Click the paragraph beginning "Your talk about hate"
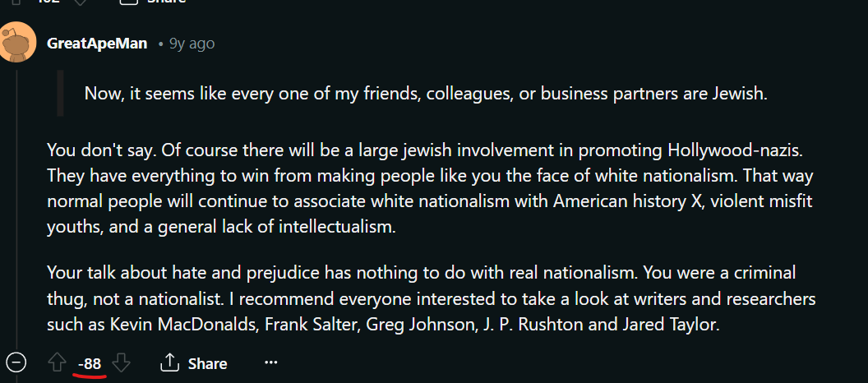 [432, 299]
